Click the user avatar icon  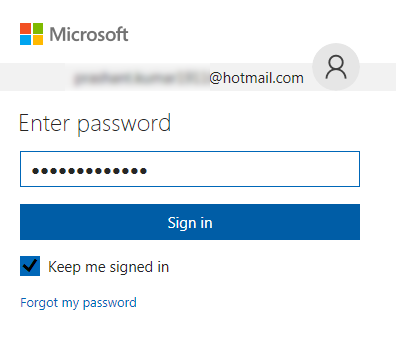336,67
